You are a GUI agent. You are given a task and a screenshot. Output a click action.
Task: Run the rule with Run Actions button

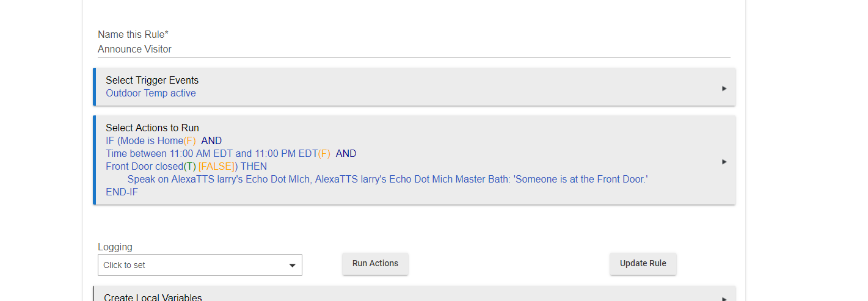pyautogui.click(x=375, y=264)
